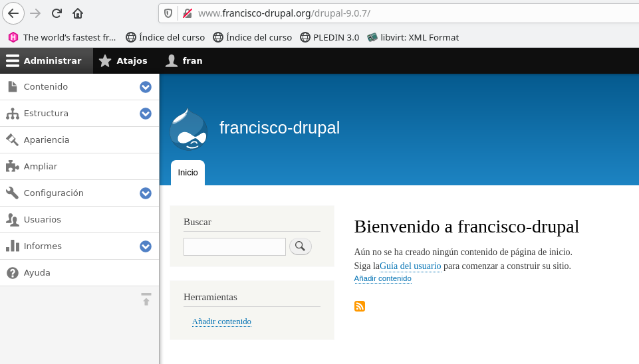Click the search magnifier button

(301, 246)
